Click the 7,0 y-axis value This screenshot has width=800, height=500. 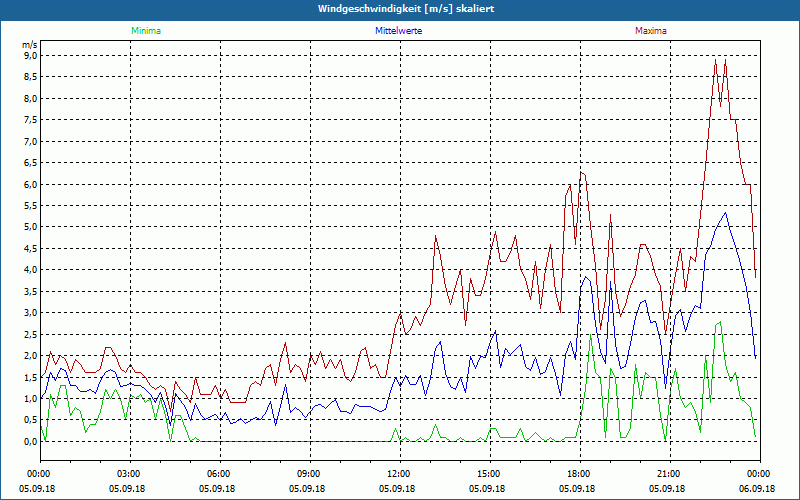[31, 141]
